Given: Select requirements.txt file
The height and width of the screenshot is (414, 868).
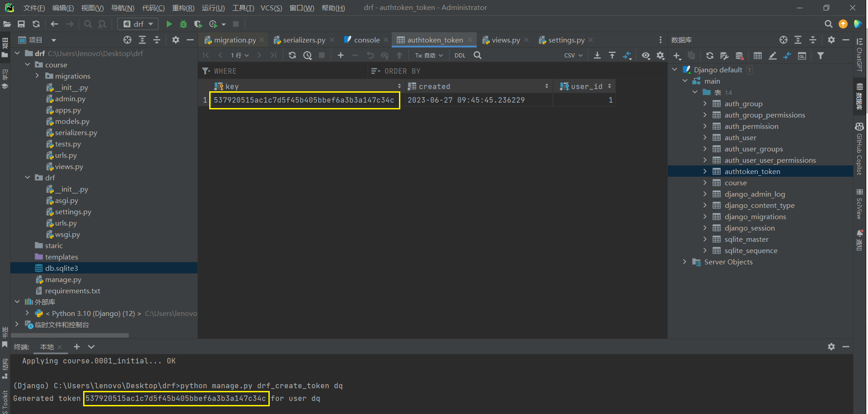Looking at the screenshot, I should (72, 291).
